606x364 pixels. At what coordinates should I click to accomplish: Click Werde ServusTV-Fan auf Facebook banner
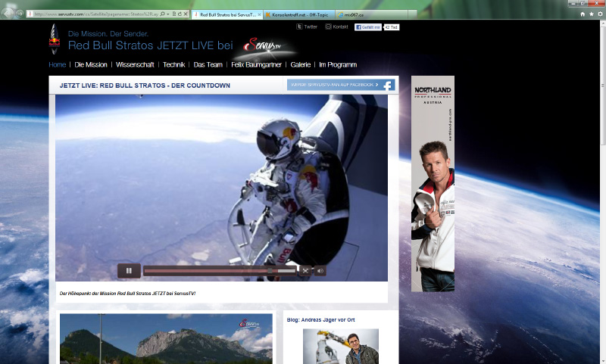tap(341, 85)
